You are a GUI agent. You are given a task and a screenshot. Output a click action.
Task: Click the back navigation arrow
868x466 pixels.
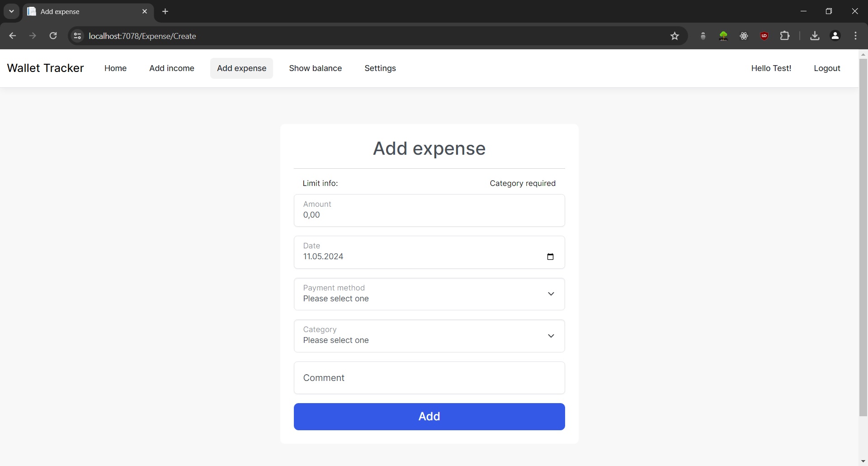pos(12,36)
